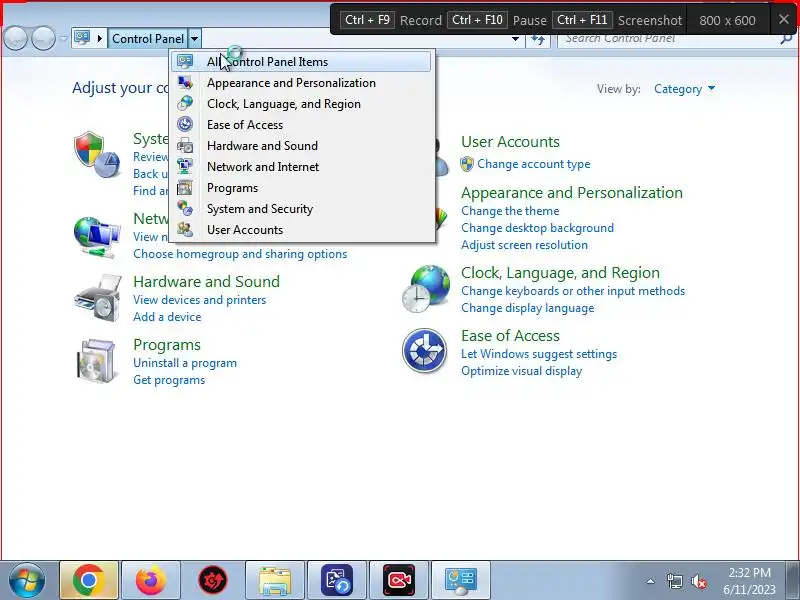Click Change keyboards or other input methods
Screen dimensions: 800x600
[573, 291]
